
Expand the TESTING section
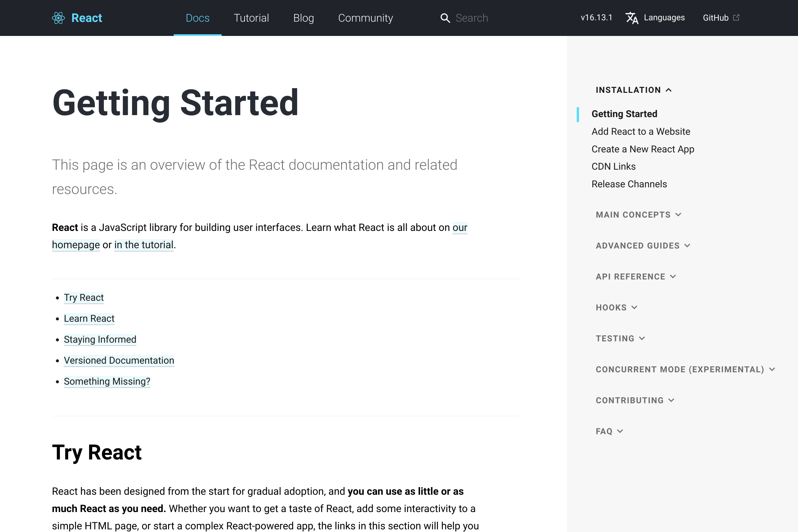pyautogui.click(x=642, y=338)
